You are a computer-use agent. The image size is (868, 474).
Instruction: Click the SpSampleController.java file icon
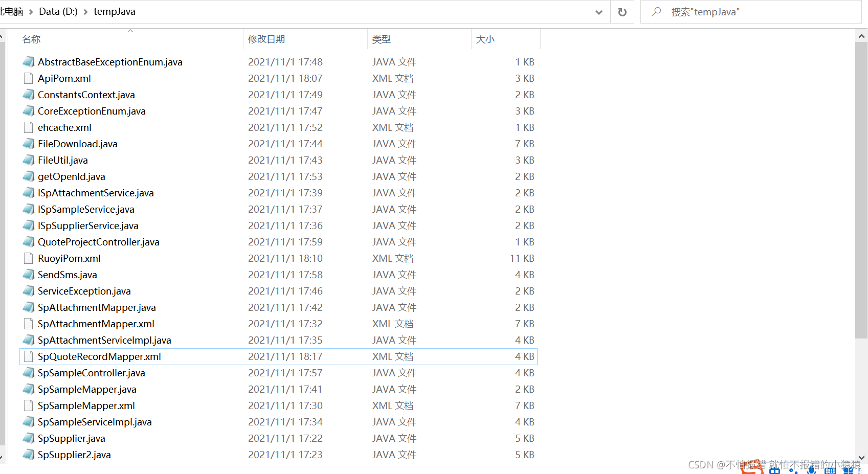(29, 373)
